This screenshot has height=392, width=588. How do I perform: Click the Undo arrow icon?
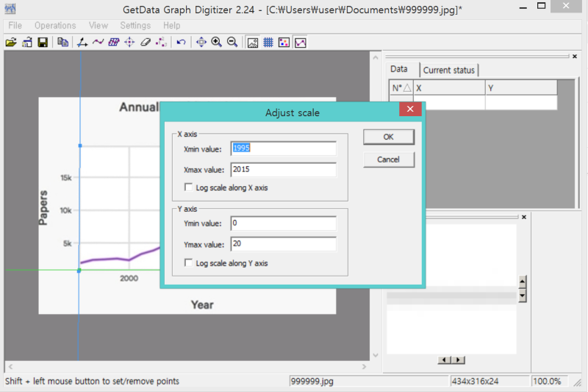pos(181,43)
